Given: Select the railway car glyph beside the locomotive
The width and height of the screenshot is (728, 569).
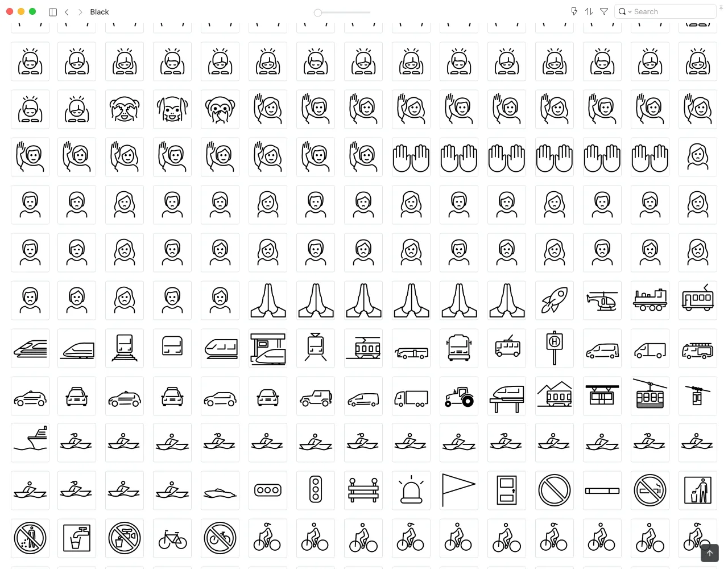Looking at the screenshot, I should (698, 300).
